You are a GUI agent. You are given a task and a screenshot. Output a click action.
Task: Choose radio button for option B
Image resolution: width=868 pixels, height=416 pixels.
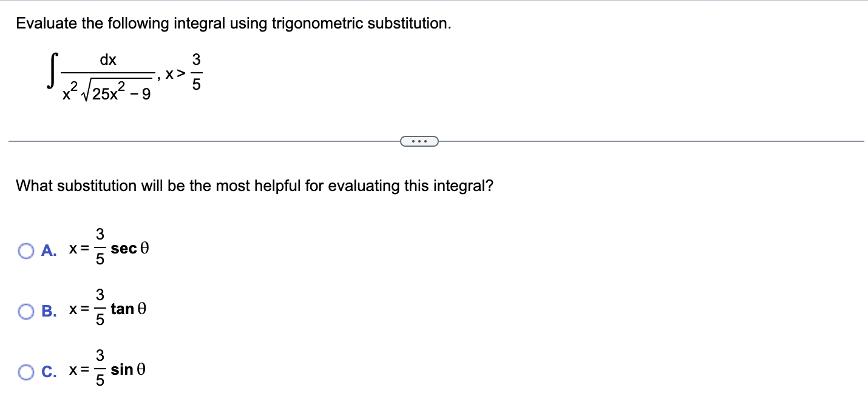26,311
